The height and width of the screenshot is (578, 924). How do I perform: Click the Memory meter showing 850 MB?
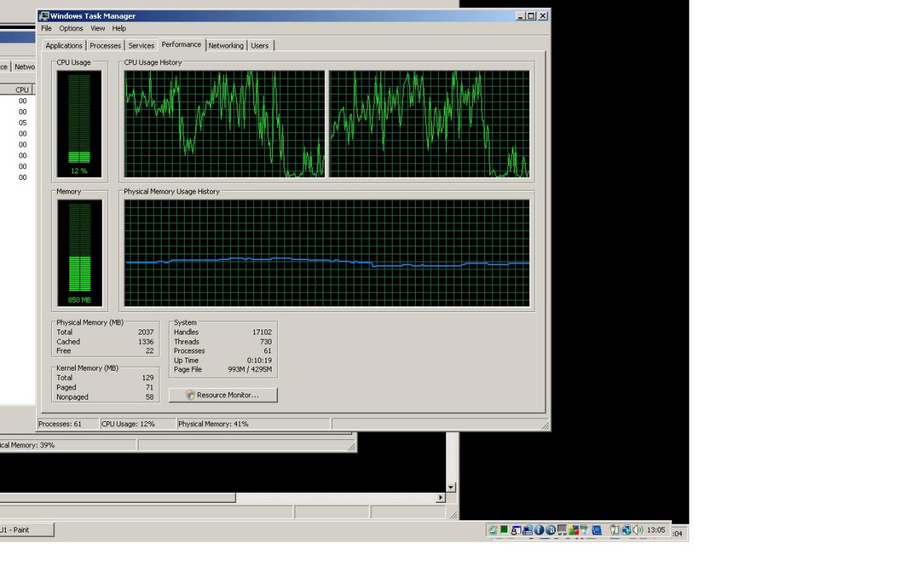(x=79, y=253)
